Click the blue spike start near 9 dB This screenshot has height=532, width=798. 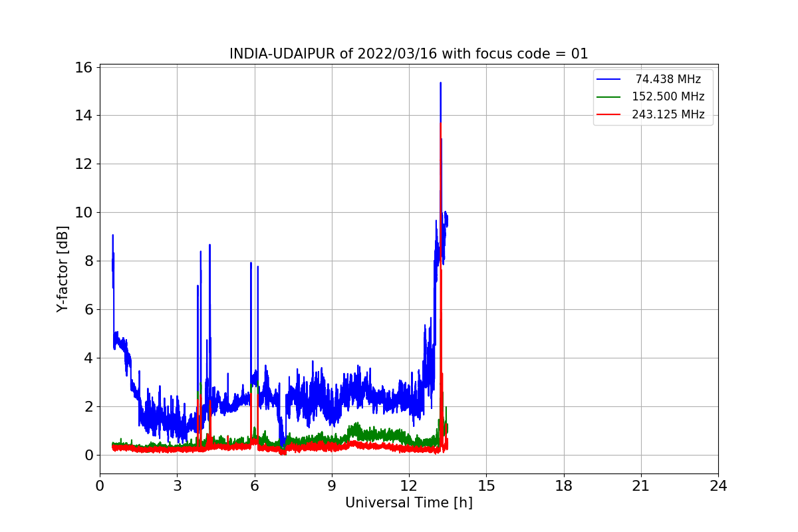[113, 236]
